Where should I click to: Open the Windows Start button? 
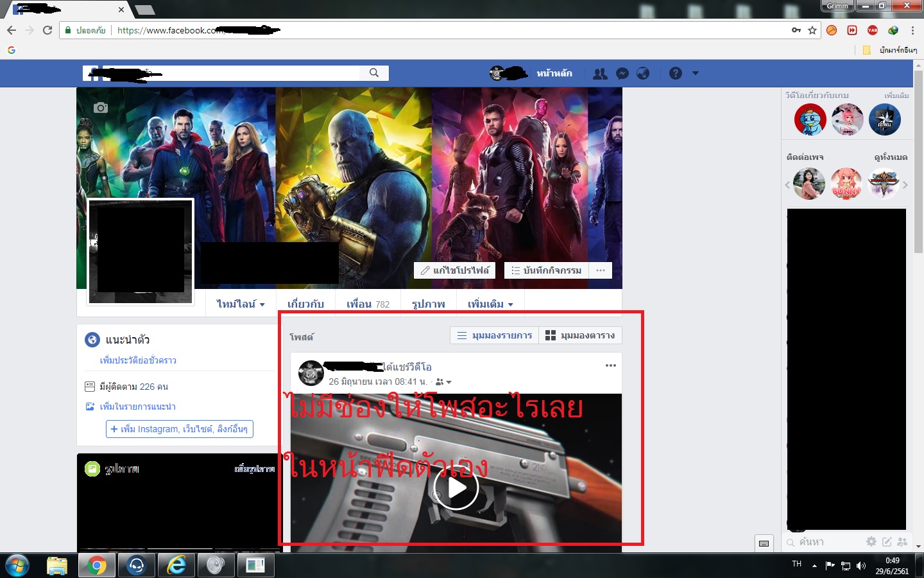[x=17, y=566]
